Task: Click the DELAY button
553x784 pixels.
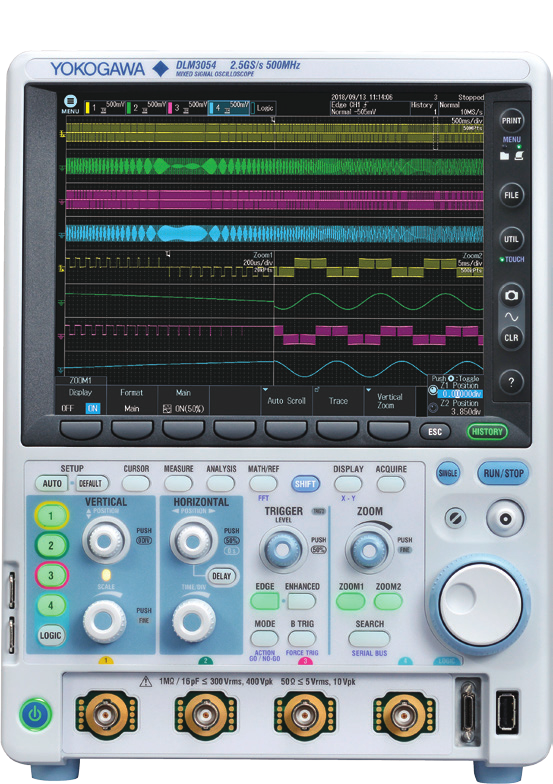Action: click(222, 576)
